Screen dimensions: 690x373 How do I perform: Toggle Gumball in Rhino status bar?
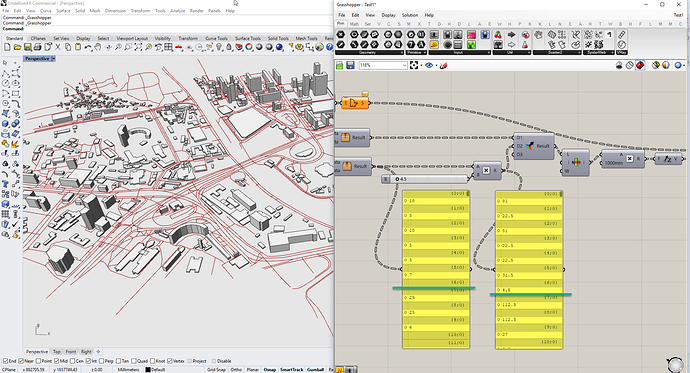pos(316,369)
